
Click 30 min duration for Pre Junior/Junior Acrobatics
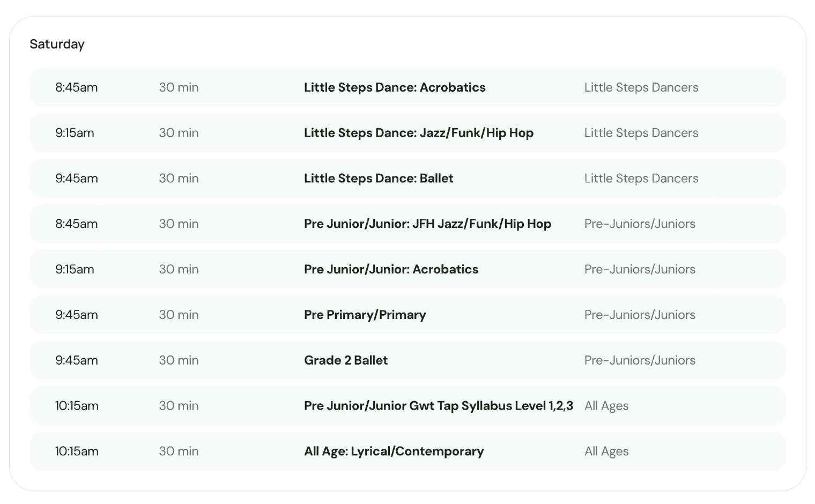(x=179, y=269)
